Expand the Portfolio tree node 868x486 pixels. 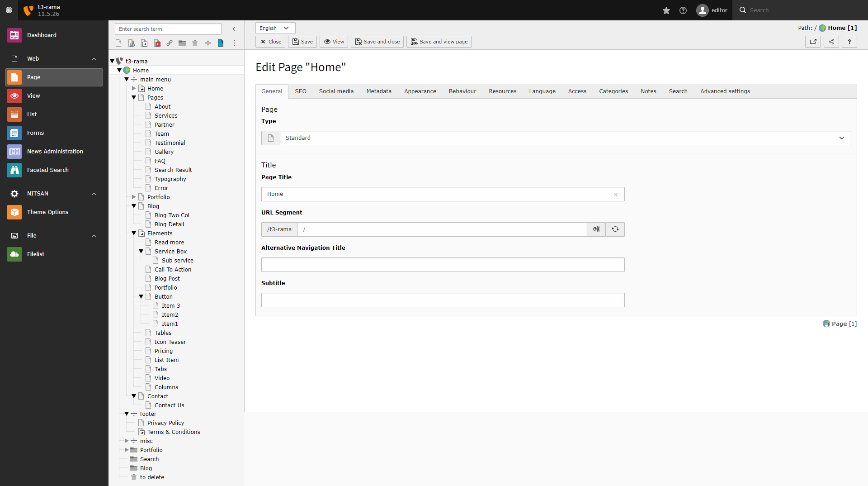133,197
